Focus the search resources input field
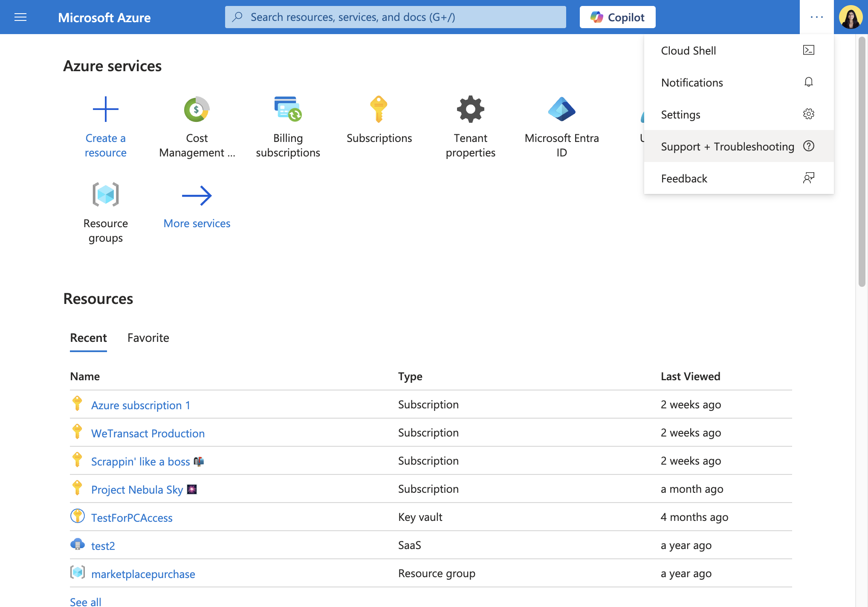The height and width of the screenshot is (607, 868). [x=396, y=17]
